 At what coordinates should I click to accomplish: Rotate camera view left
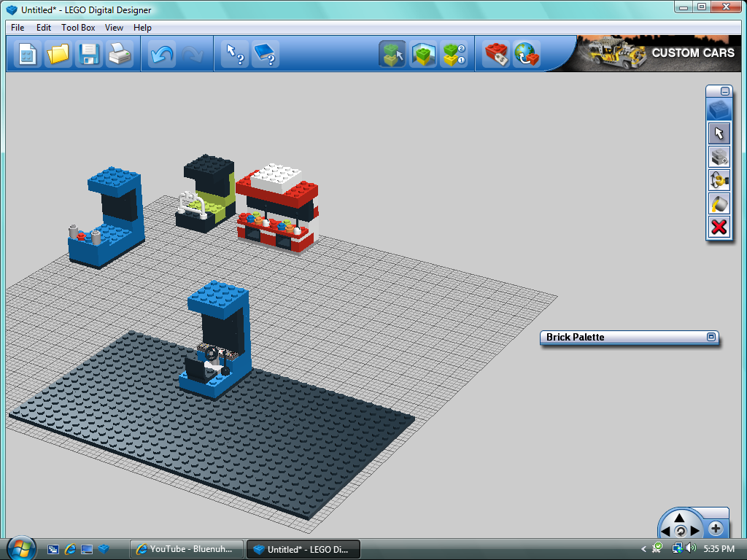coord(665,531)
